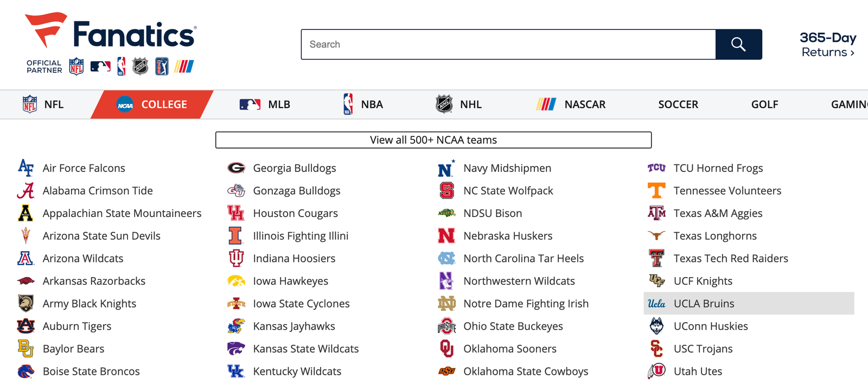Click the Appalachian State Mountaineers logo icon
Image resolution: width=868 pixels, height=384 pixels.
click(x=25, y=213)
